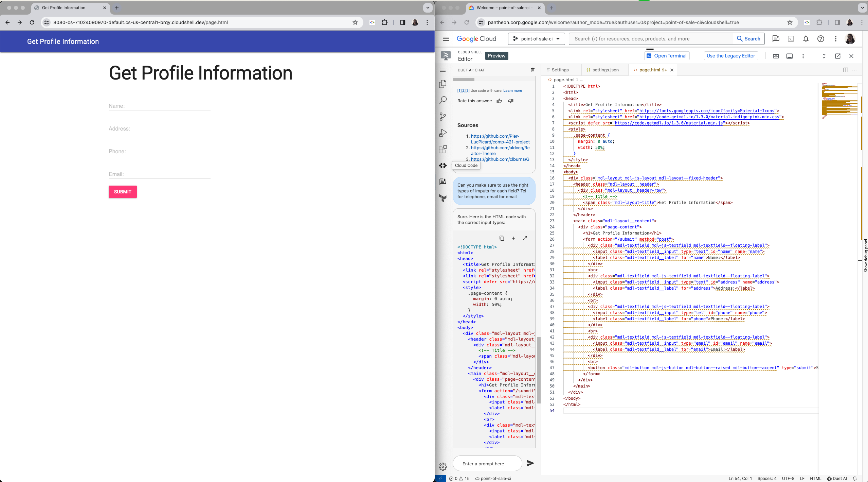
Task: Click the search/magnifier icon in Cloud Shell sidebar
Action: pos(443,99)
